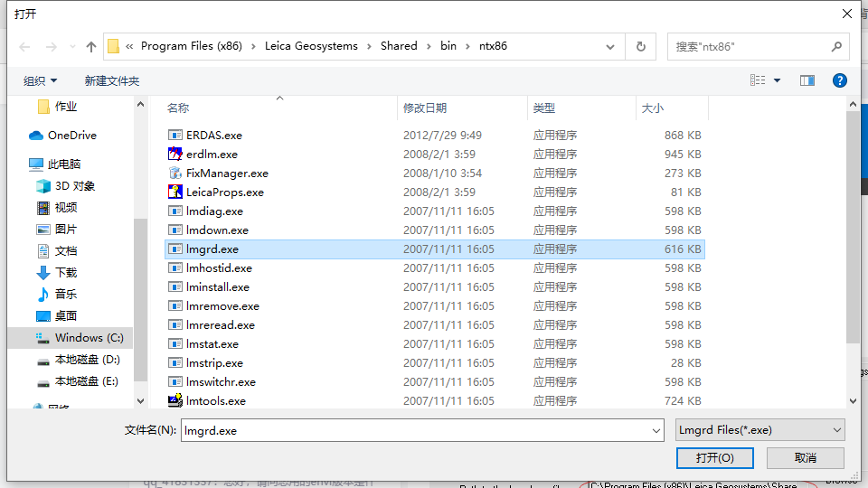Click the lmreread.exe file icon
This screenshot has width=868, height=488.
(x=175, y=324)
